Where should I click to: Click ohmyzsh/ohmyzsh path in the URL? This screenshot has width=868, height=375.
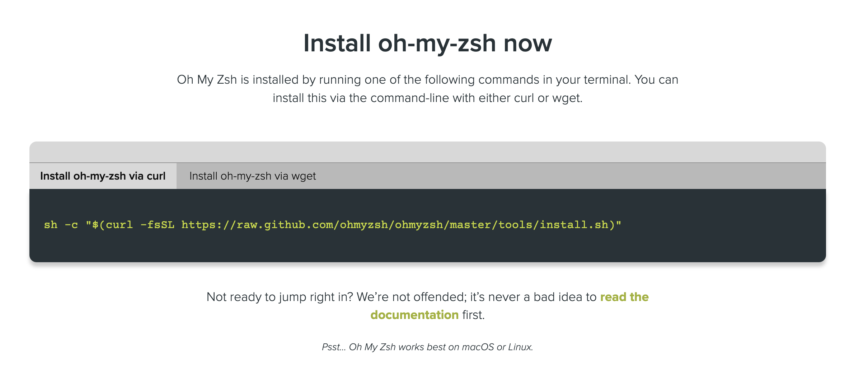pos(391,225)
